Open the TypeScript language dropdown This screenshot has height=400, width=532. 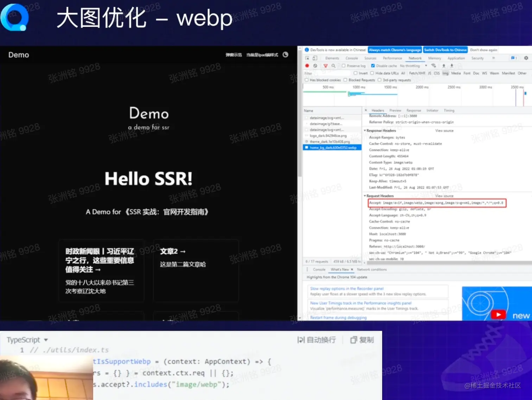(27, 340)
